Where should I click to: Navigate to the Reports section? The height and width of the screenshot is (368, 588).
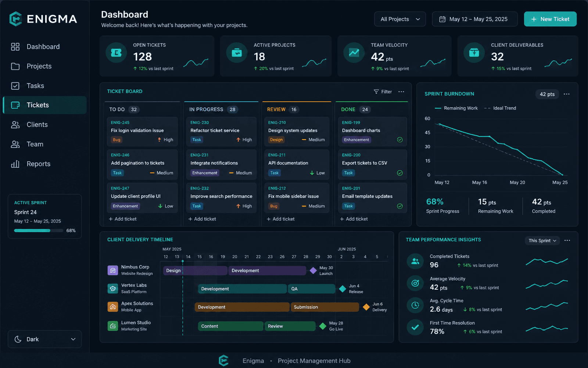click(x=45, y=164)
